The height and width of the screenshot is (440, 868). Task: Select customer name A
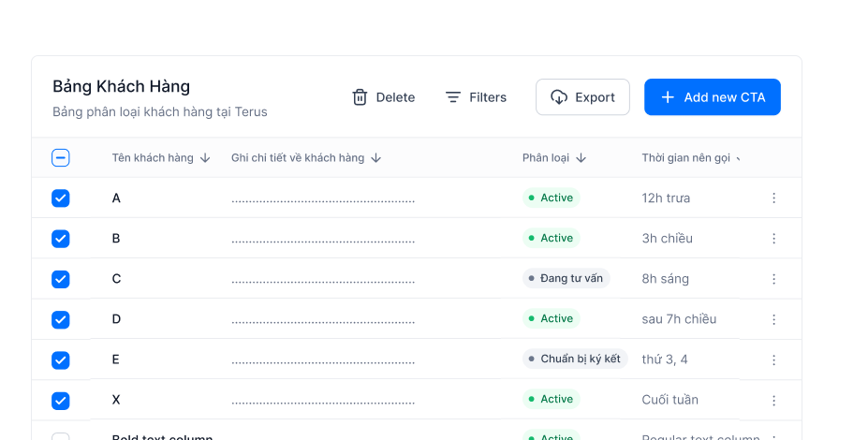[116, 198]
